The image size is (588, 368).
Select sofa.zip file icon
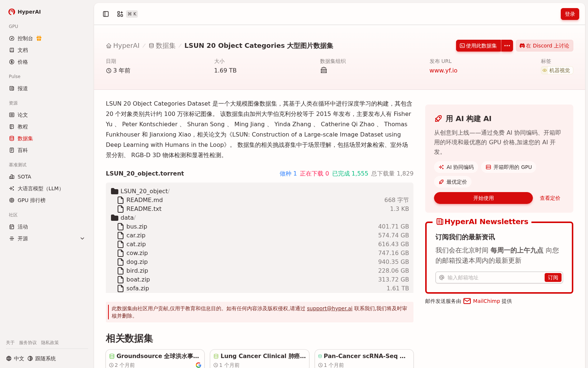(x=121, y=288)
